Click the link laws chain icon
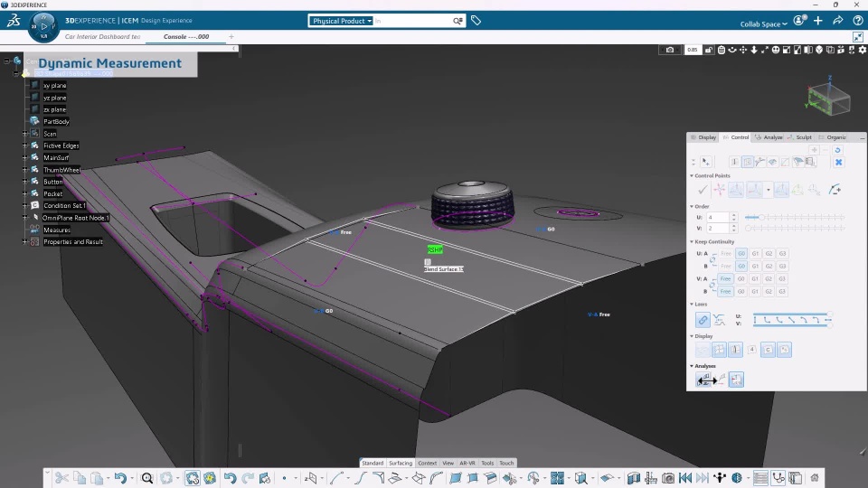 click(x=703, y=320)
